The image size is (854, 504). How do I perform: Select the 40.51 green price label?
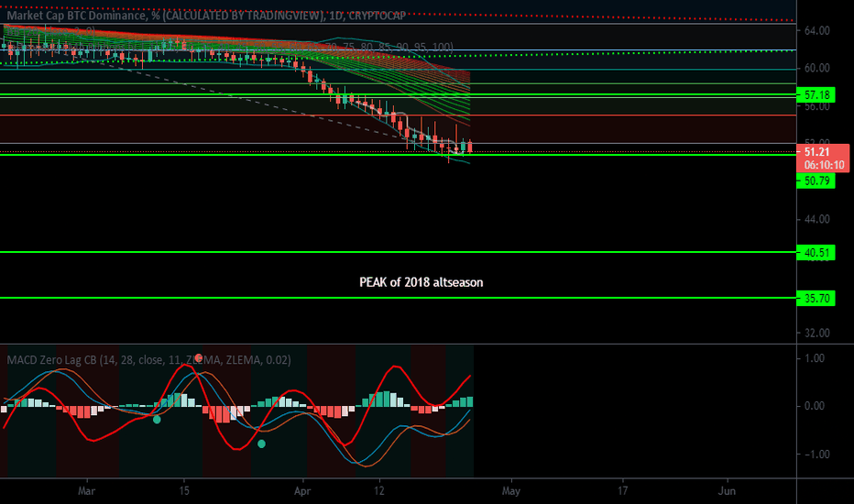pyautogui.click(x=816, y=252)
